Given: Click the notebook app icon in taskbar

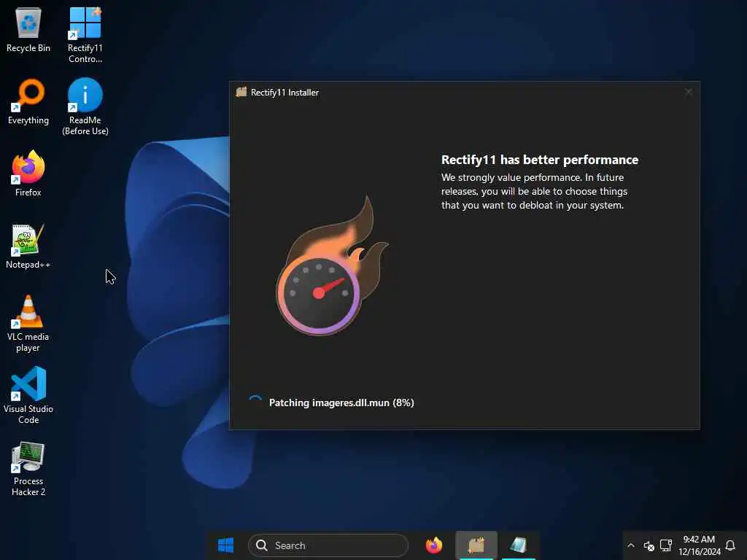Looking at the screenshot, I should click(519, 545).
